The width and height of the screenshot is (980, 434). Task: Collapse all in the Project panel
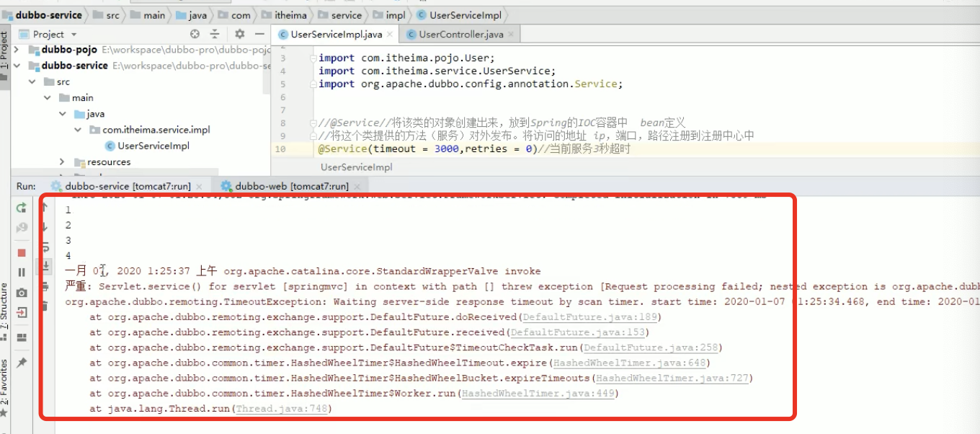pyautogui.click(x=215, y=34)
